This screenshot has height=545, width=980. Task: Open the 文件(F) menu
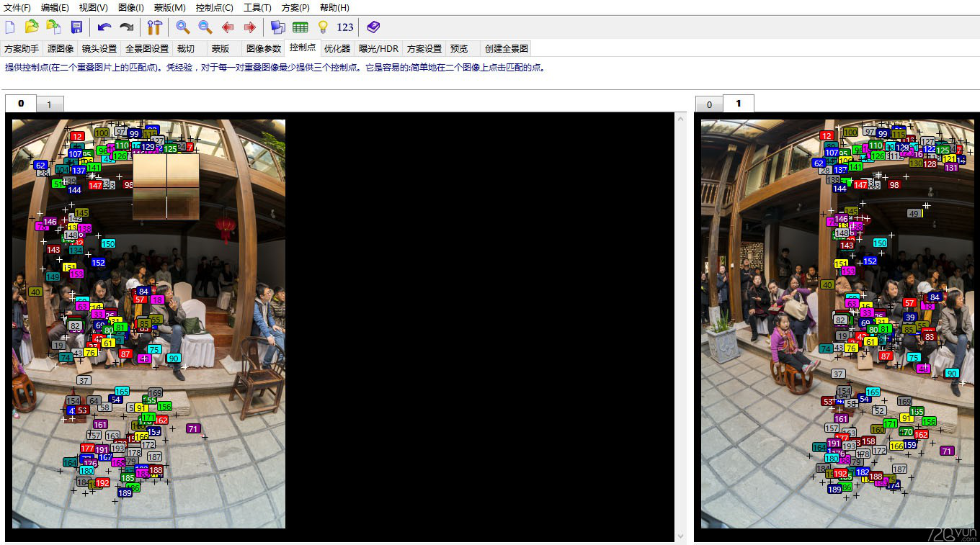coord(17,7)
